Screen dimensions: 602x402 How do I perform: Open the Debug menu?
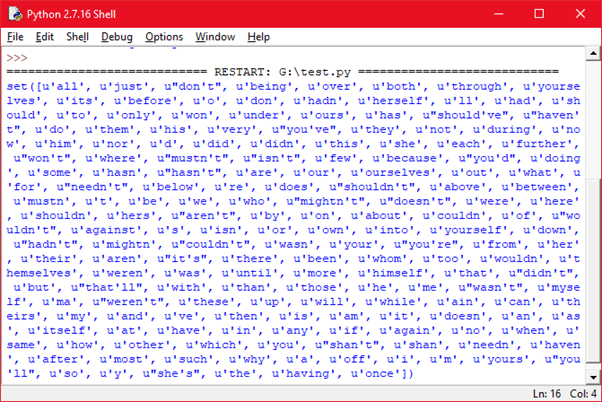116,37
